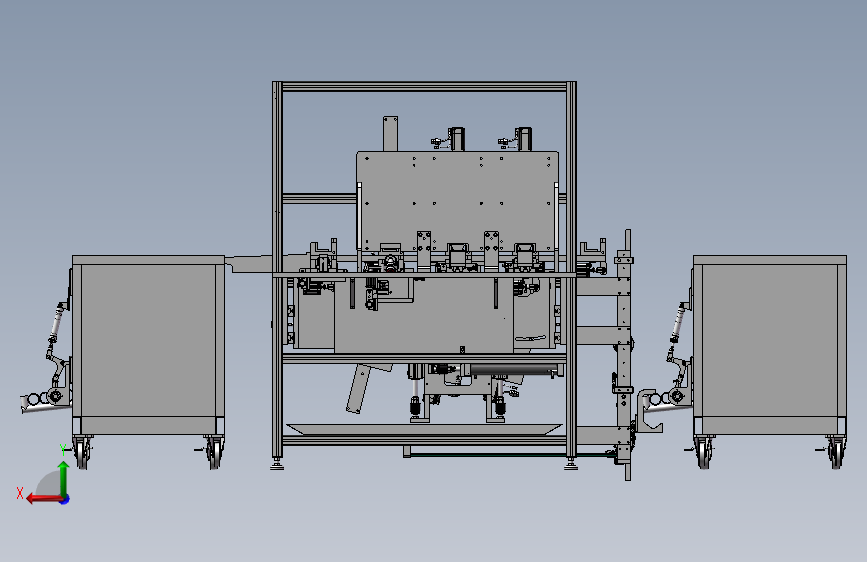Click the red X axis arrow of the triad
The image size is (867, 562).
(43, 499)
